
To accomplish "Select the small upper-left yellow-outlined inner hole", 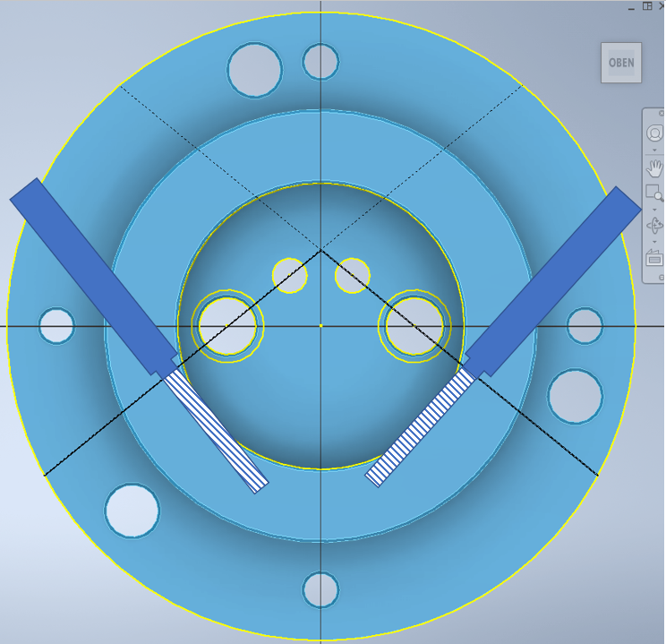I will [290, 276].
